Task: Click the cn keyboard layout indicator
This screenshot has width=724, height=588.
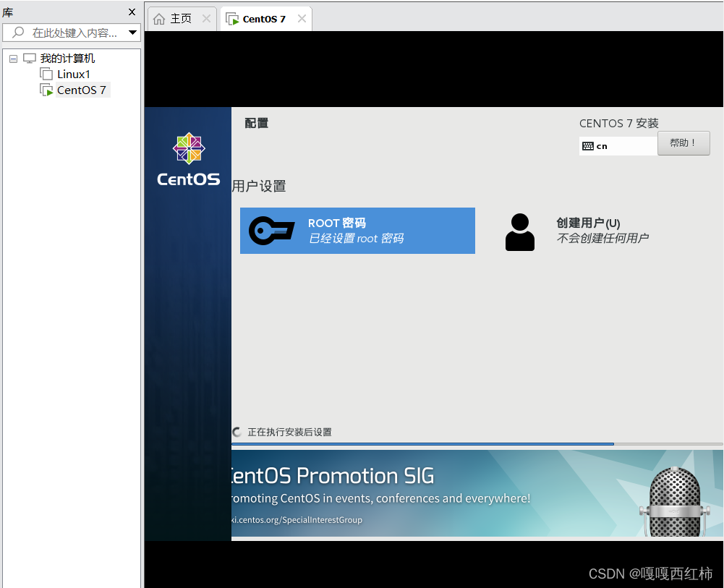Action: pos(618,146)
